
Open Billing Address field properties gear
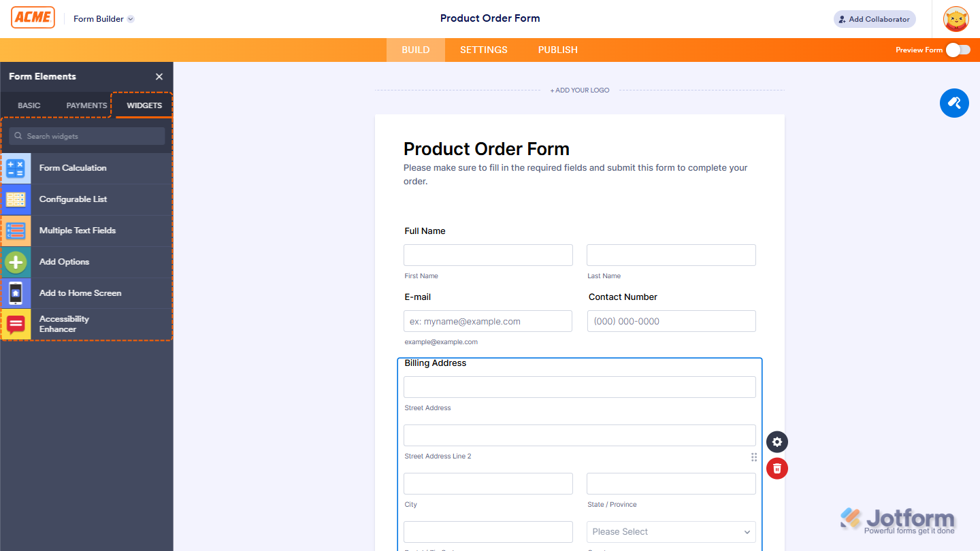click(x=777, y=441)
